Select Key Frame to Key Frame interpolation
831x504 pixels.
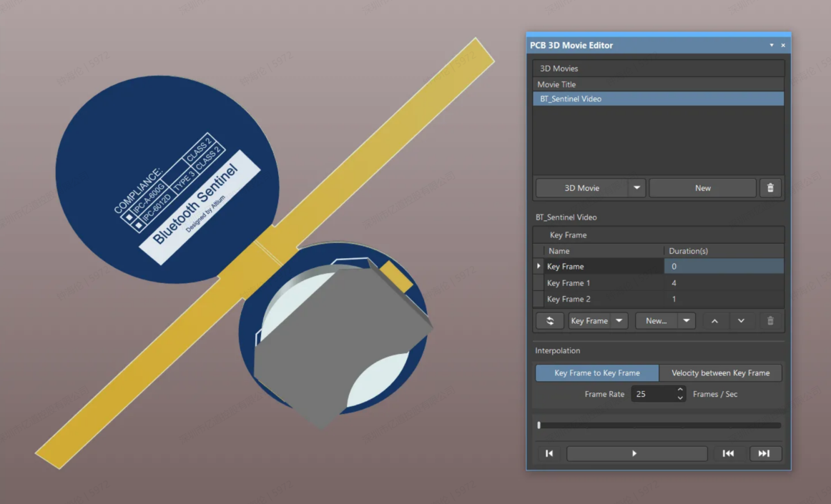pyautogui.click(x=596, y=373)
